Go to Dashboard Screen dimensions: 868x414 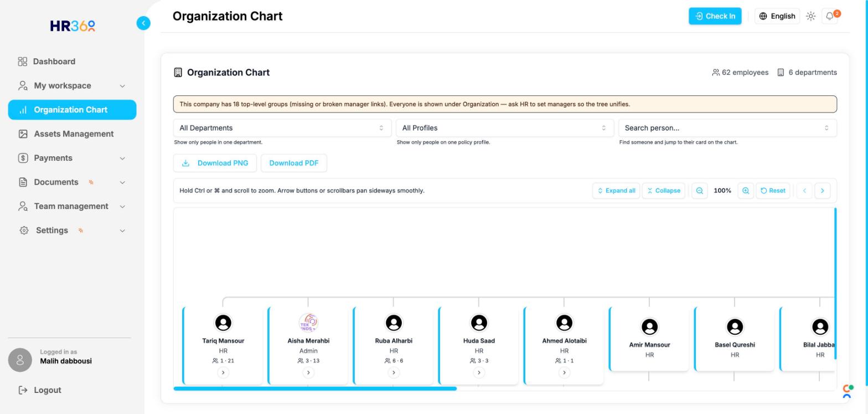pyautogui.click(x=72, y=62)
